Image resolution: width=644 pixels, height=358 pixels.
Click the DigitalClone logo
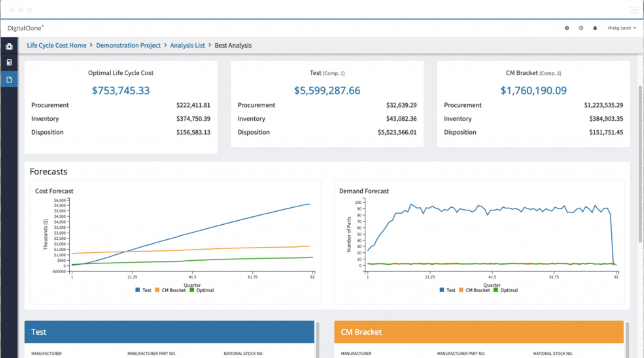pos(26,28)
